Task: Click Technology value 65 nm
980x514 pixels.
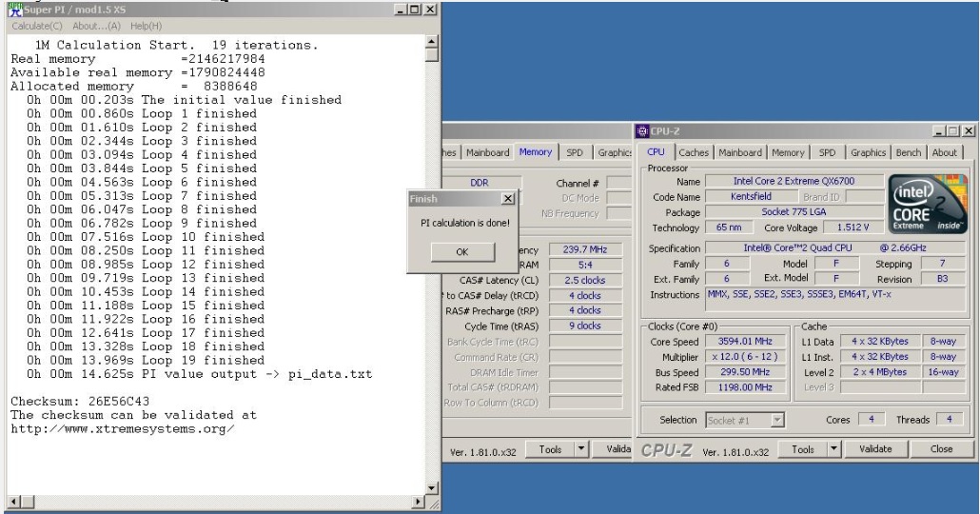Action: point(729,227)
